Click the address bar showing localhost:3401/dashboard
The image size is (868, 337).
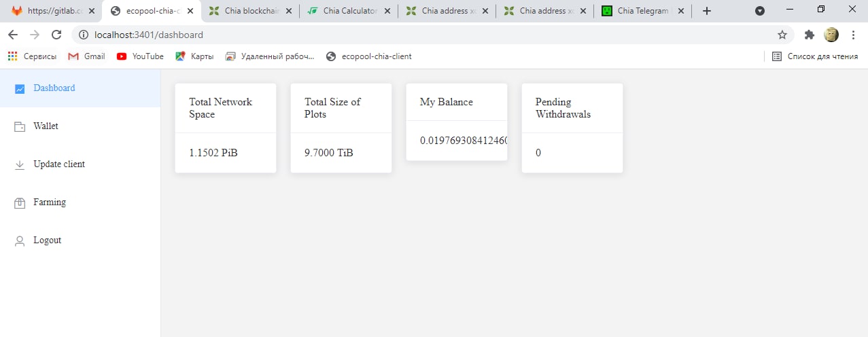pos(408,35)
